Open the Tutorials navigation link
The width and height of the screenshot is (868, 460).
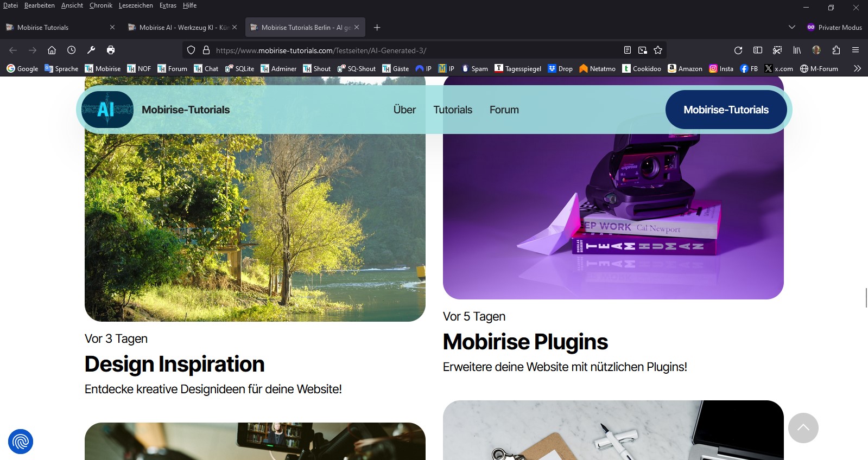click(453, 110)
